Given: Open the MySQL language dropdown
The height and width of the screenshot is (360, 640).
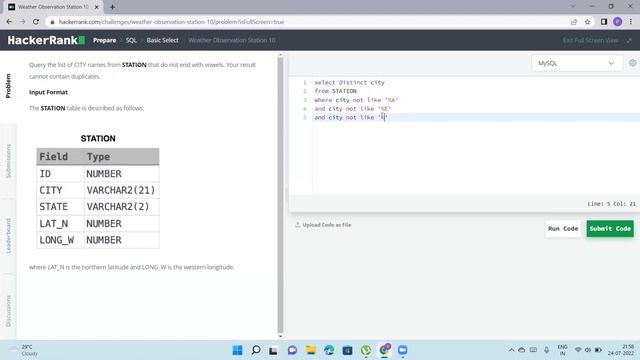Looking at the screenshot, I should [x=576, y=63].
